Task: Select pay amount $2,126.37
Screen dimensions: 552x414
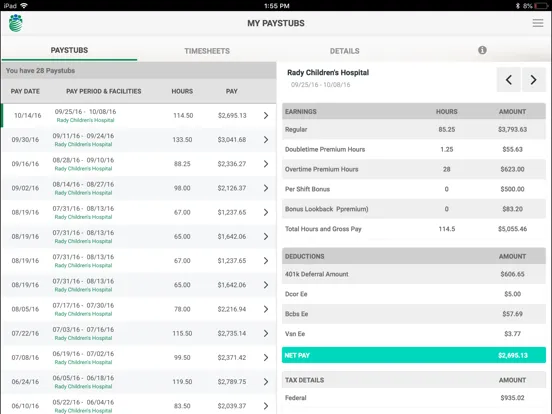Action: (232, 188)
